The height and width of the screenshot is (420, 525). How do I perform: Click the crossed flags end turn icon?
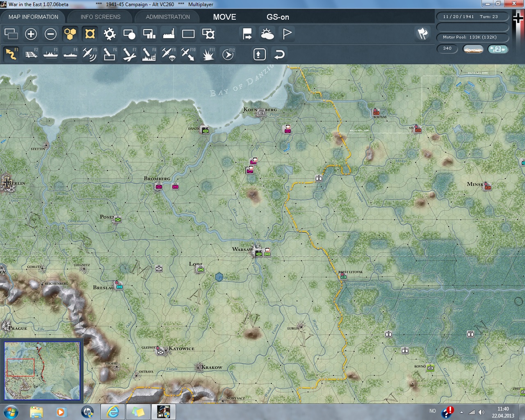[423, 34]
